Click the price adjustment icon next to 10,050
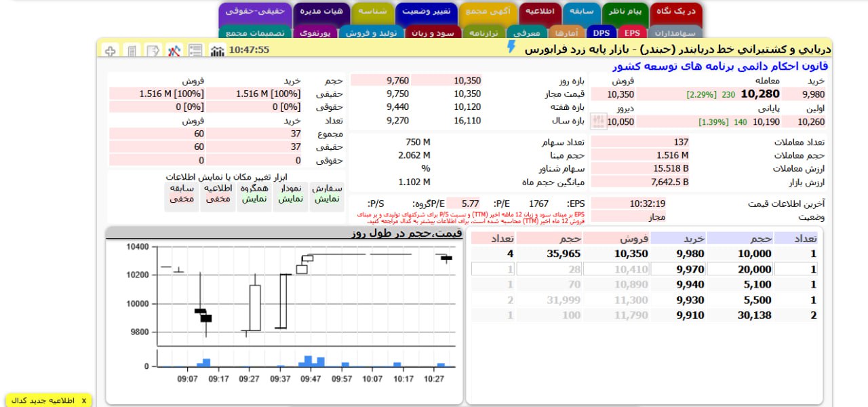This screenshot has height=407, width=868. click(x=598, y=121)
